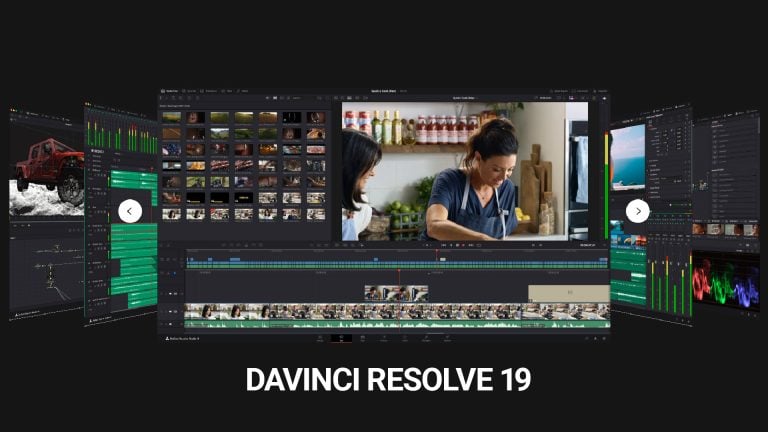Click the DAVINCI RESOLVE 19 title text

pos(388,380)
